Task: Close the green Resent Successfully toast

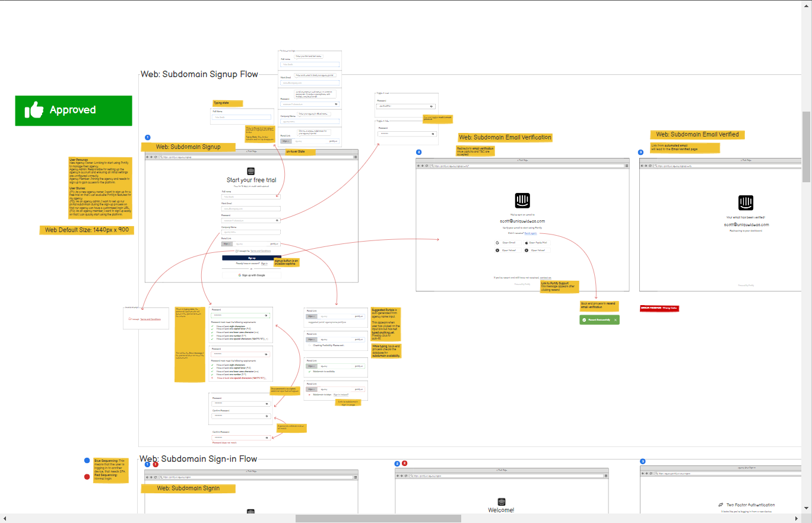Action: (x=616, y=320)
